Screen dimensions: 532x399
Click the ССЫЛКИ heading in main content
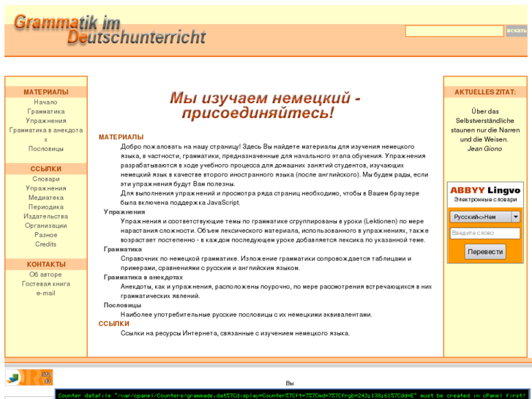(114, 324)
